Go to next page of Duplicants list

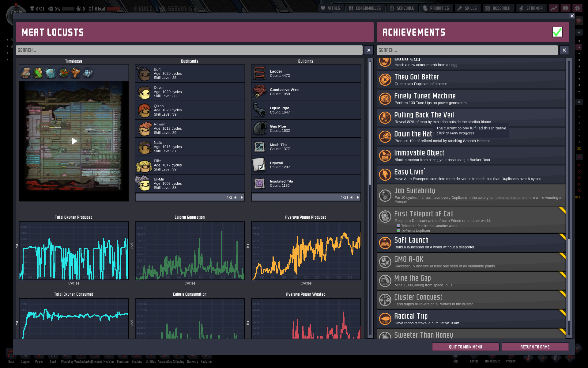click(x=242, y=197)
